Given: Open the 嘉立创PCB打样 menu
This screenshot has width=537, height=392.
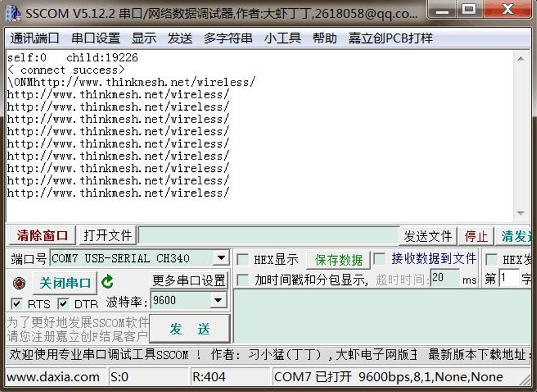Looking at the screenshot, I should point(390,38).
